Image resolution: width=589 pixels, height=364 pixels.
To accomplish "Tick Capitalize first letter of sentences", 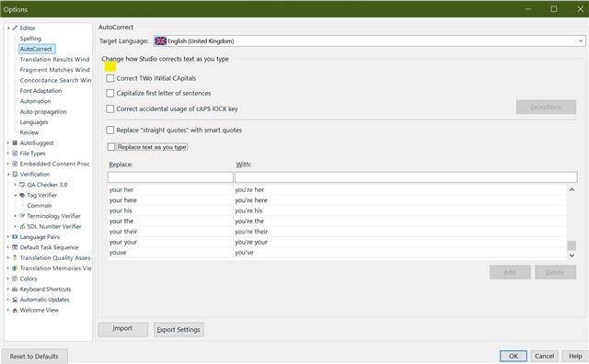I will [110, 93].
